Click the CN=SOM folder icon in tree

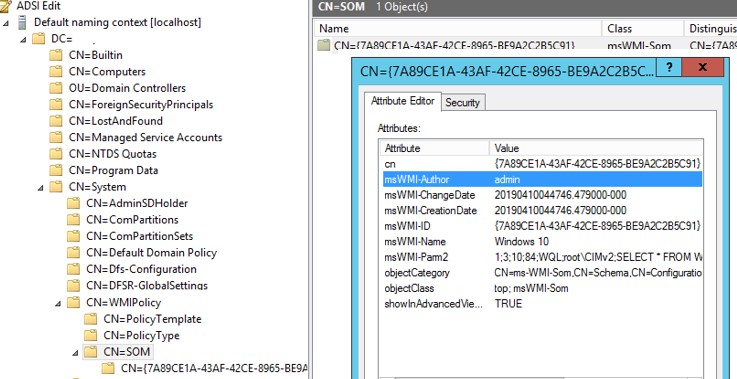pyautogui.click(x=90, y=352)
